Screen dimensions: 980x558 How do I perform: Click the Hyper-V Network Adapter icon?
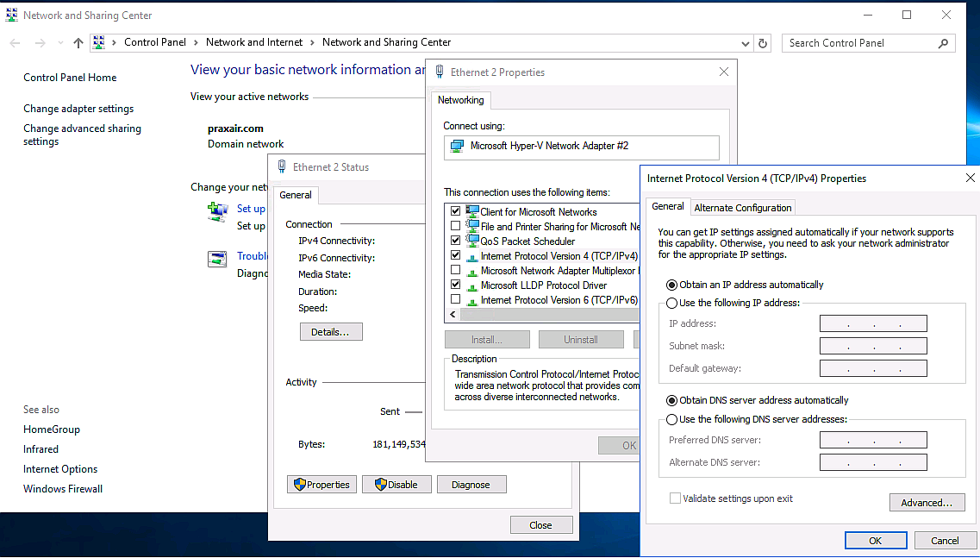[458, 147]
